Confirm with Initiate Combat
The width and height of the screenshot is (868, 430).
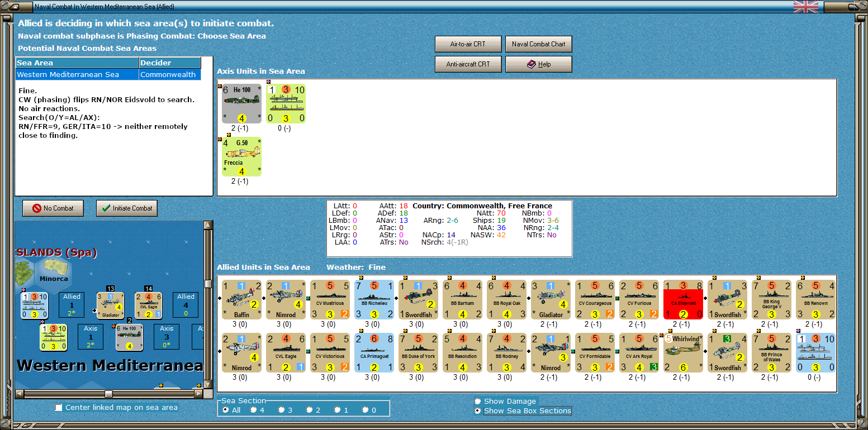(127, 208)
